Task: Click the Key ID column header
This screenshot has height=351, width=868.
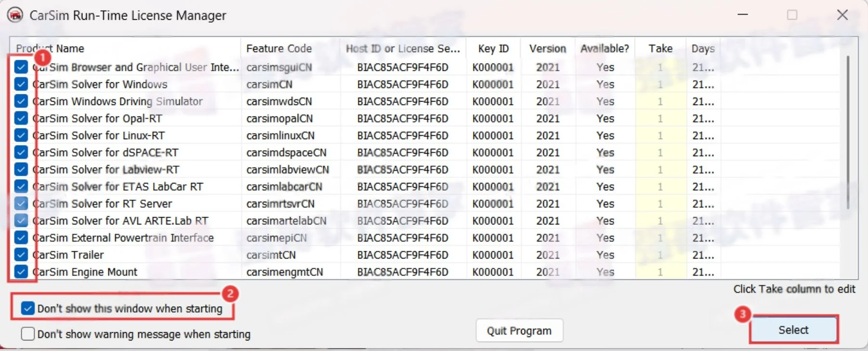Action: point(494,48)
